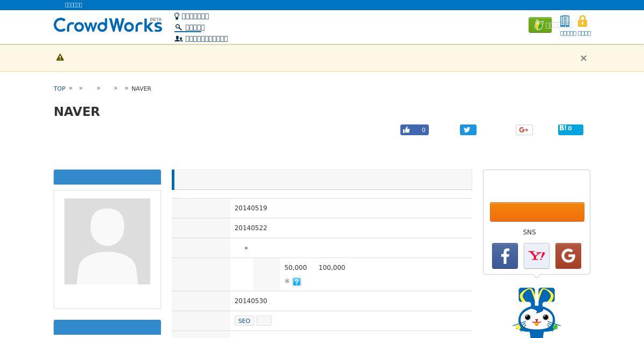This screenshot has width=644, height=338.
Task: Open the gray profile avatar image
Action: pos(107,241)
